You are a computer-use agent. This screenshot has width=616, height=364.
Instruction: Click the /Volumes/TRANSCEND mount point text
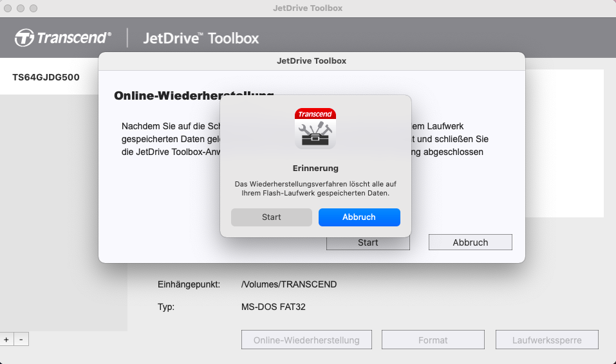289,284
